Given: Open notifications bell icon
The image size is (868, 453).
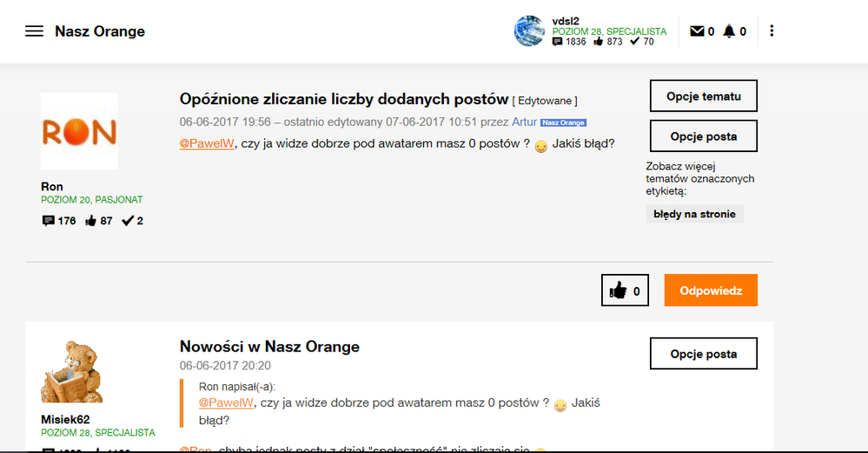Looking at the screenshot, I should [729, 31].
